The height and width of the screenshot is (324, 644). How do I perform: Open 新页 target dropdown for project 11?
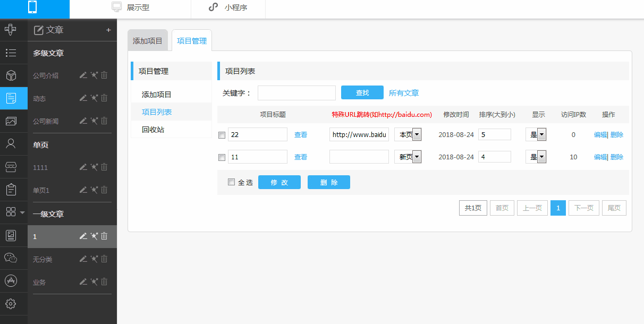408,157
